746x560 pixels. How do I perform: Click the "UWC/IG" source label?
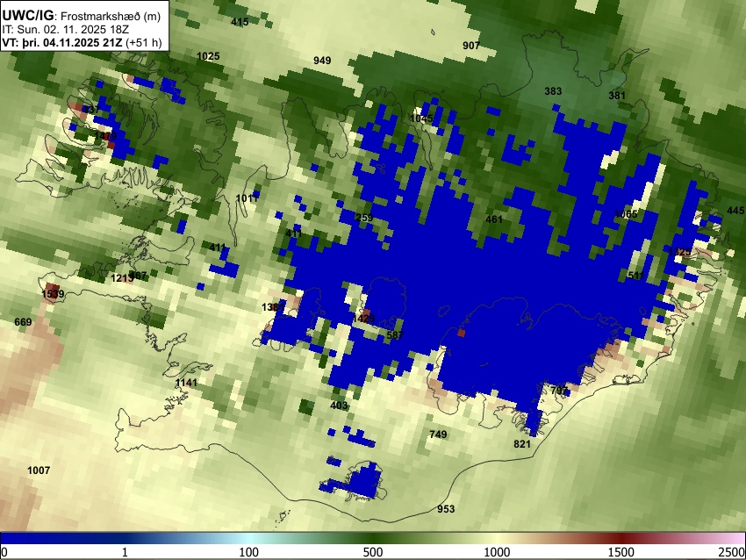tap(27, 16)
